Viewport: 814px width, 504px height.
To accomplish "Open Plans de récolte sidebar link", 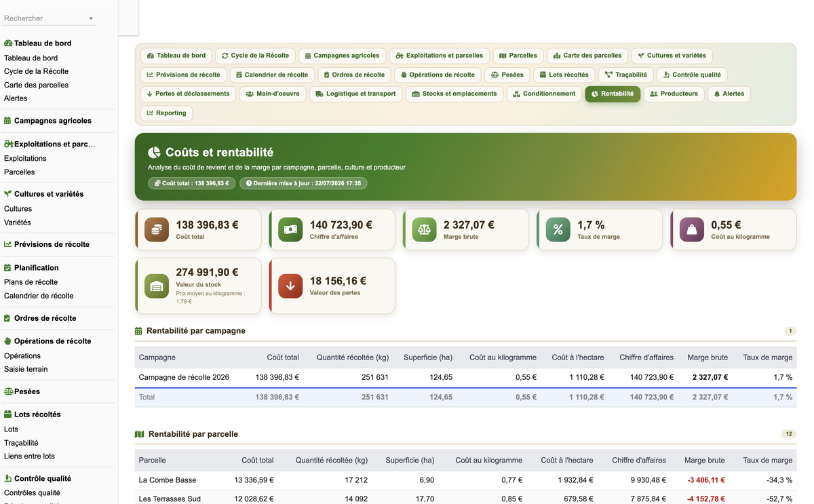I will [x=31, y=282].
